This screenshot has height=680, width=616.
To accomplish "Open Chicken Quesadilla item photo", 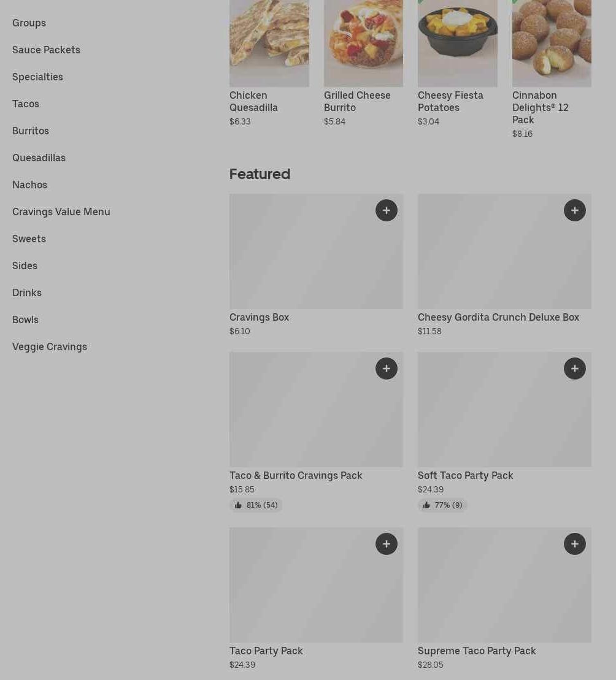I will click(x=269, y=44).
